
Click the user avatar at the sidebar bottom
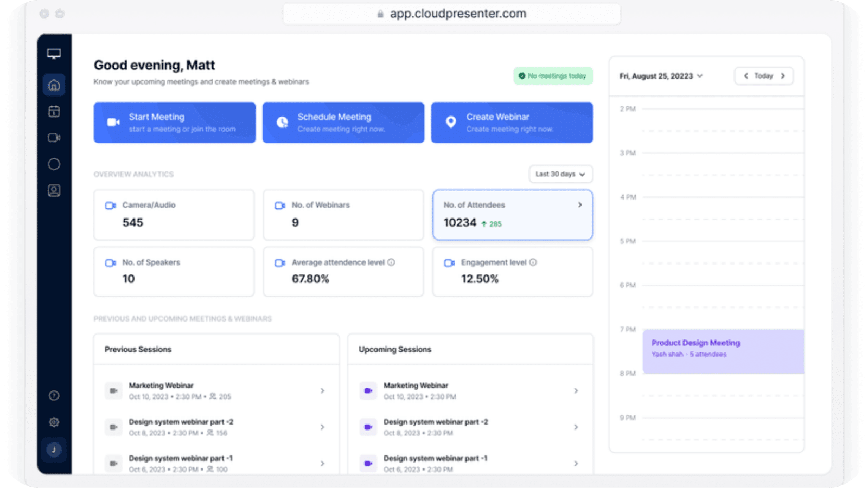click(54, 450)
